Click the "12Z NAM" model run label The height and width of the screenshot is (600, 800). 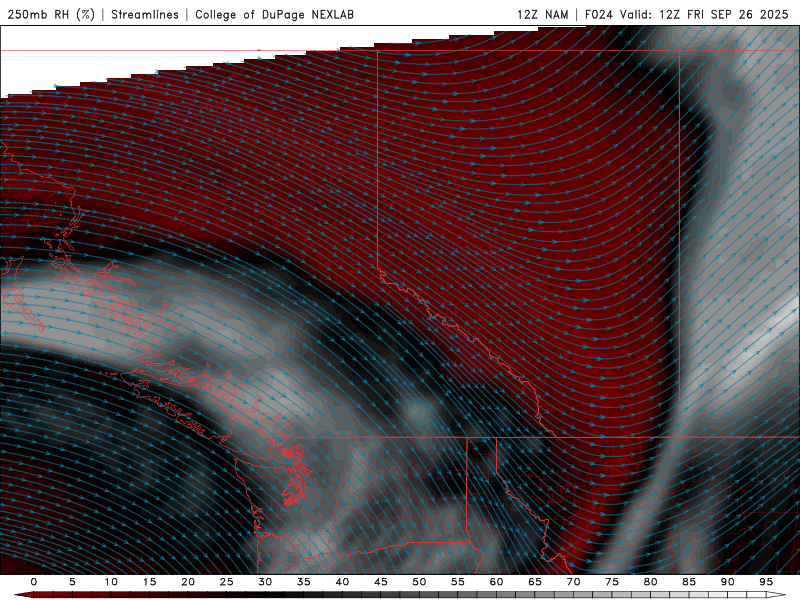[x=543, y=14]
